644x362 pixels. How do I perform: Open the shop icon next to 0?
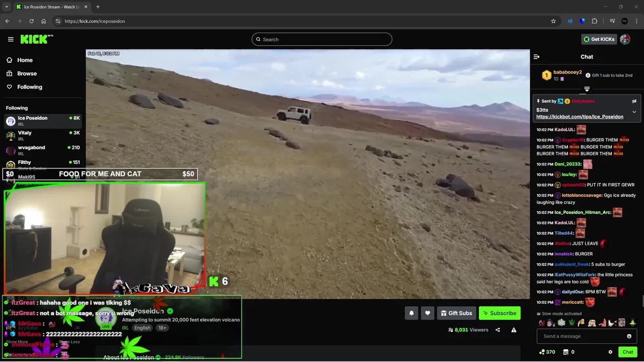point(566,352)
